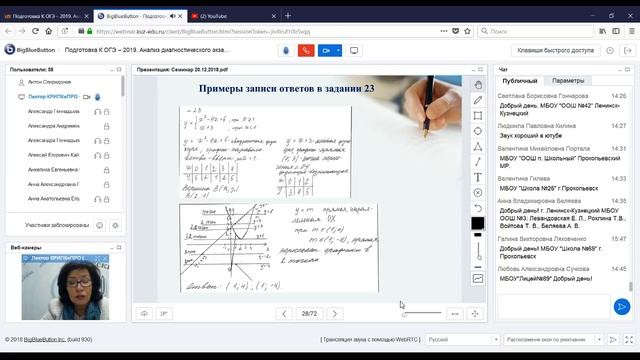
Task: Fit presentation to page
Action: (475, 313)
